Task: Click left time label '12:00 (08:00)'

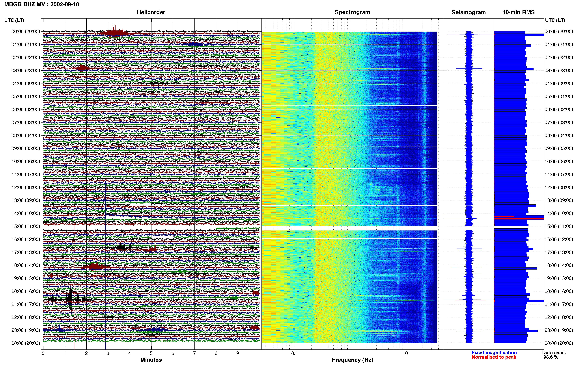Action: [x=26, y=187]
